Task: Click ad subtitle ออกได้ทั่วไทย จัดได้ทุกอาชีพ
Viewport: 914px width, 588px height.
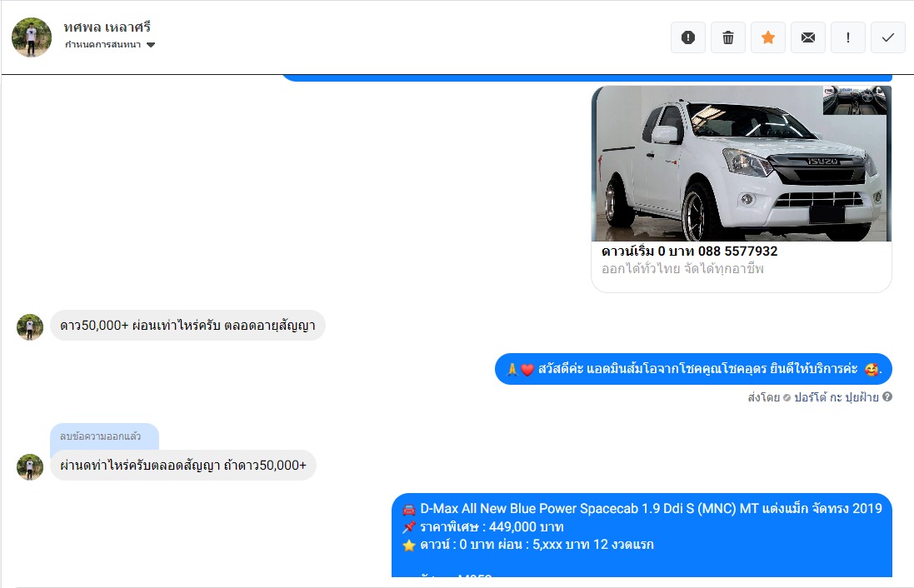Action: pyautogui.click(x=682, y=269)
